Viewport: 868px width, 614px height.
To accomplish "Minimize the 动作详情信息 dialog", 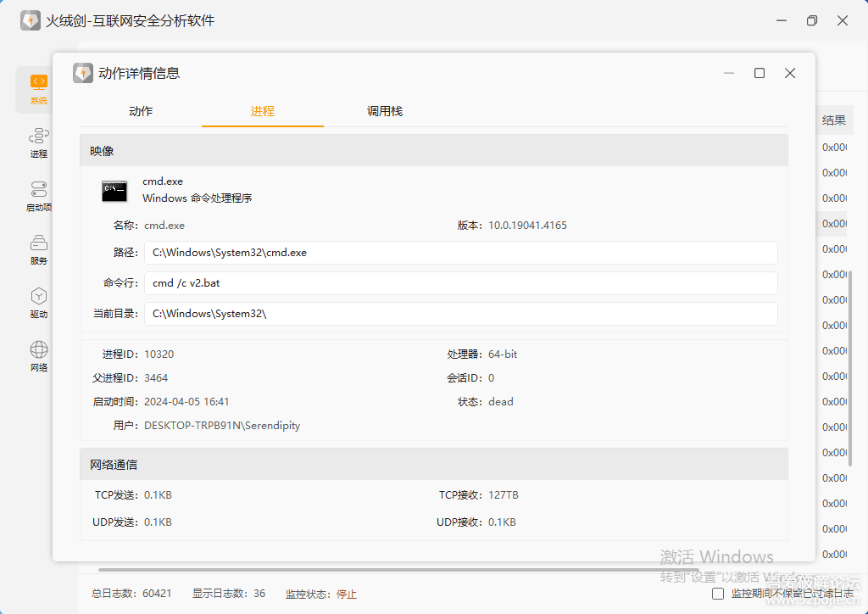I will pyautogui.click(x=729, y=73).
